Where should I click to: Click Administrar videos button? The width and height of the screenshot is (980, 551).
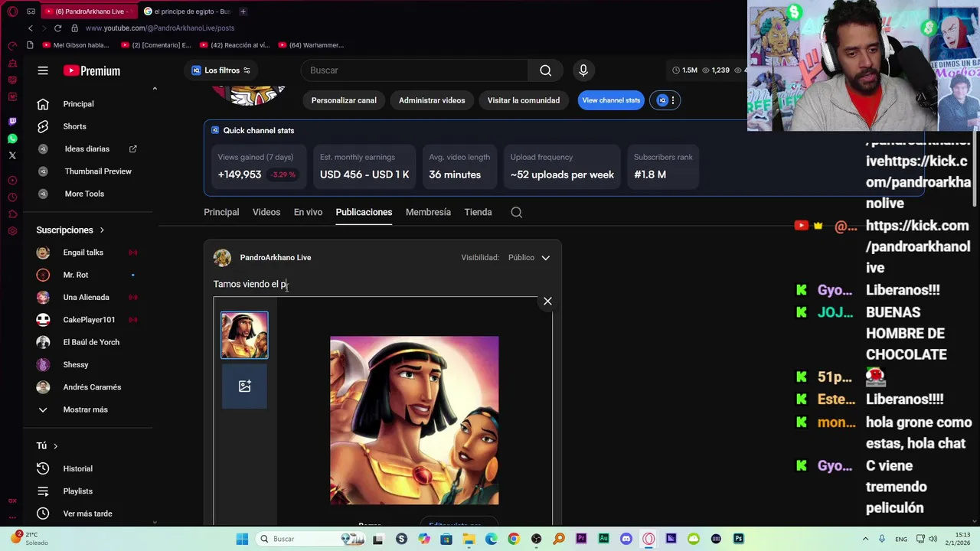pos(432,100)
